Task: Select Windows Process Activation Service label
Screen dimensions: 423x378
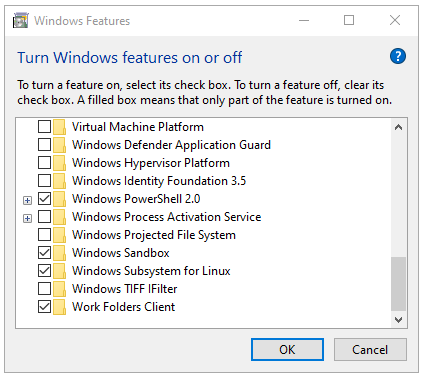Action: 166,217
